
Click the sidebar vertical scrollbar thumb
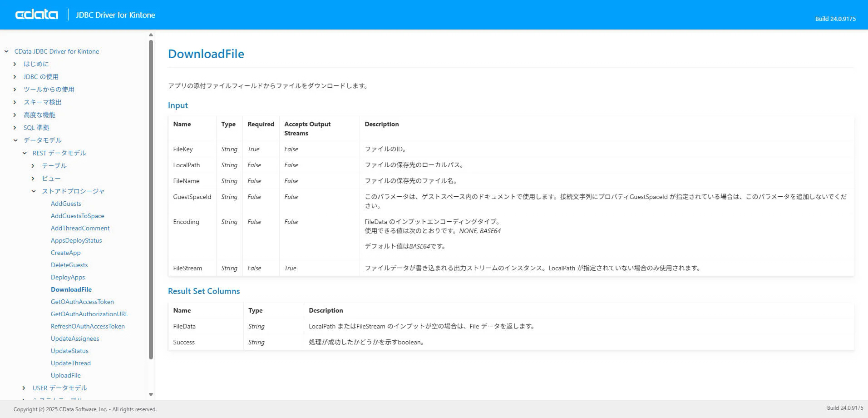(151, 200)
